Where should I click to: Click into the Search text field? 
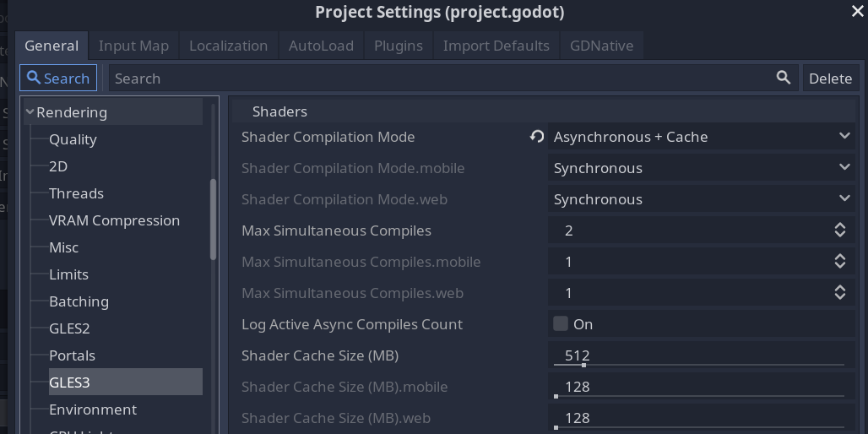[442, 78]
